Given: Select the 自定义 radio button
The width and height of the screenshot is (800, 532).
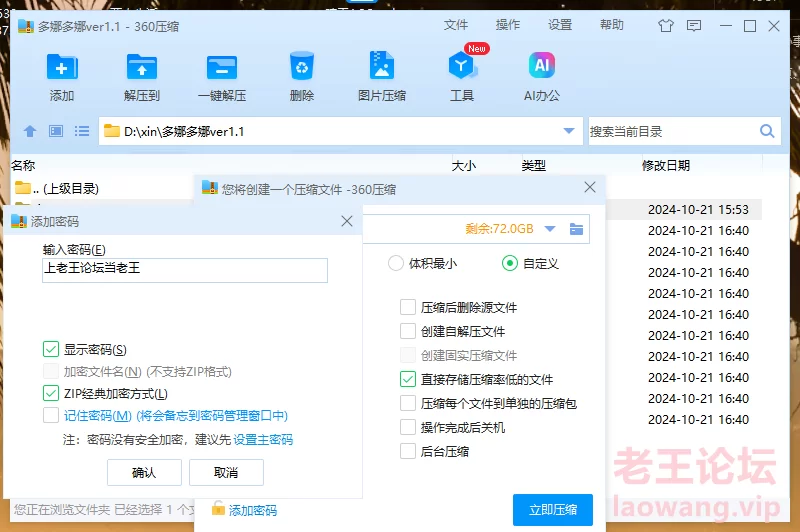Looking at the screenshot, I should (x=510, y=263).
